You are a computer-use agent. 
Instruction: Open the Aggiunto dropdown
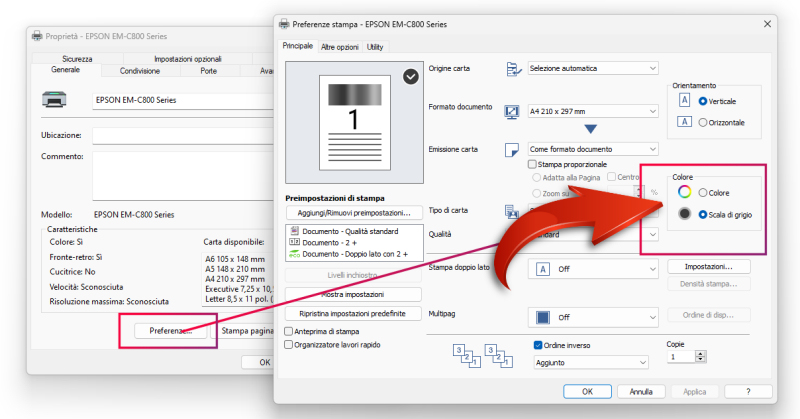(591, 362)
